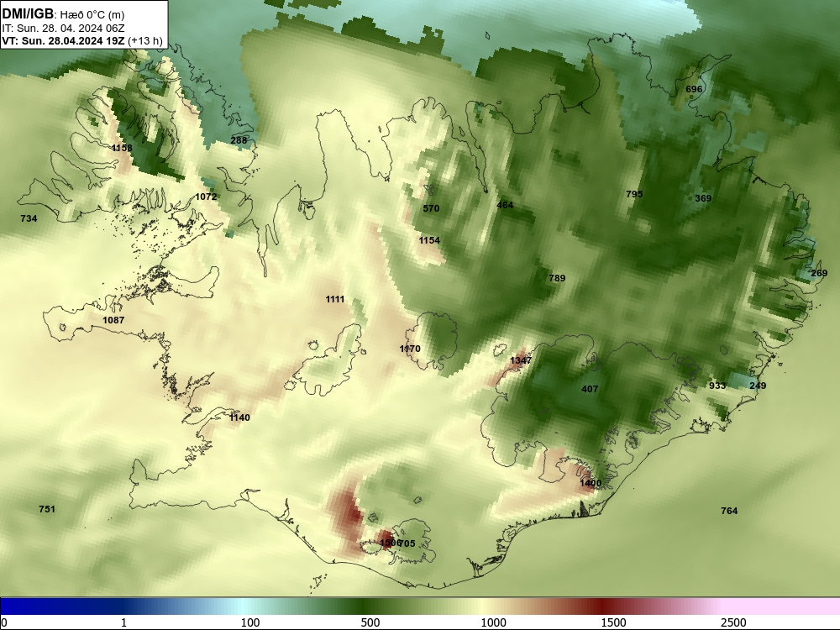This screenshot has width=840, height=630.
Task: Click the 249 value at the coast
Action: [x=758, y=386]
